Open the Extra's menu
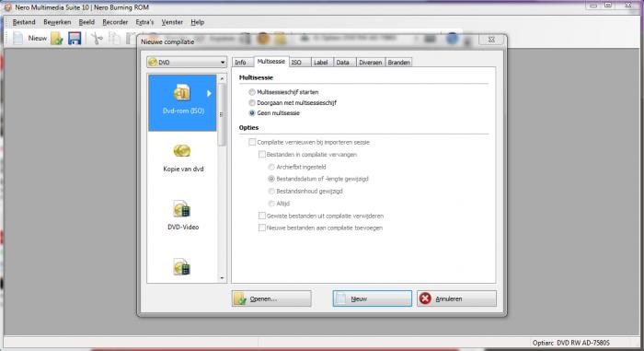The height and width of the screenshot is (351, 644). click(144, 22)
